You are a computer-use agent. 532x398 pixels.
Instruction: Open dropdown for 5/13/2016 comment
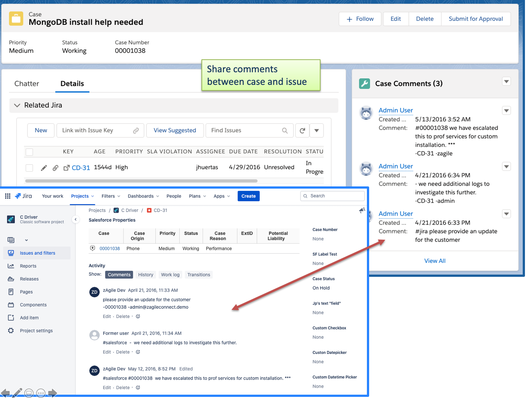(x=506, y=110)
